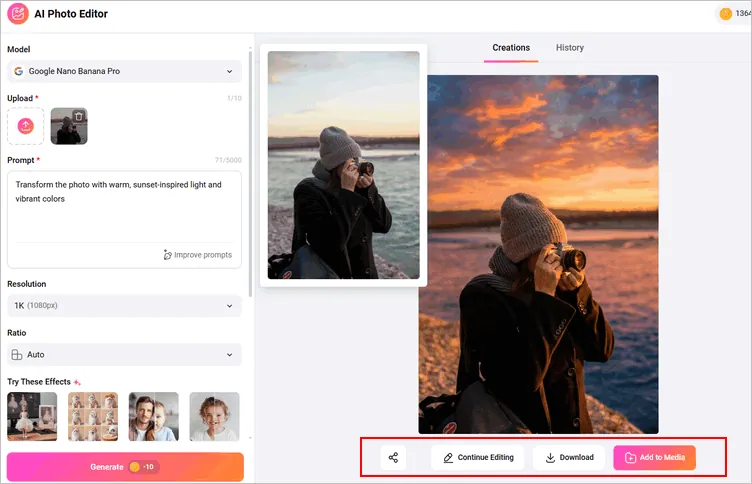Click the sparkle icon beside Try These Effects

pyautogui.click(x=77, y=382)
